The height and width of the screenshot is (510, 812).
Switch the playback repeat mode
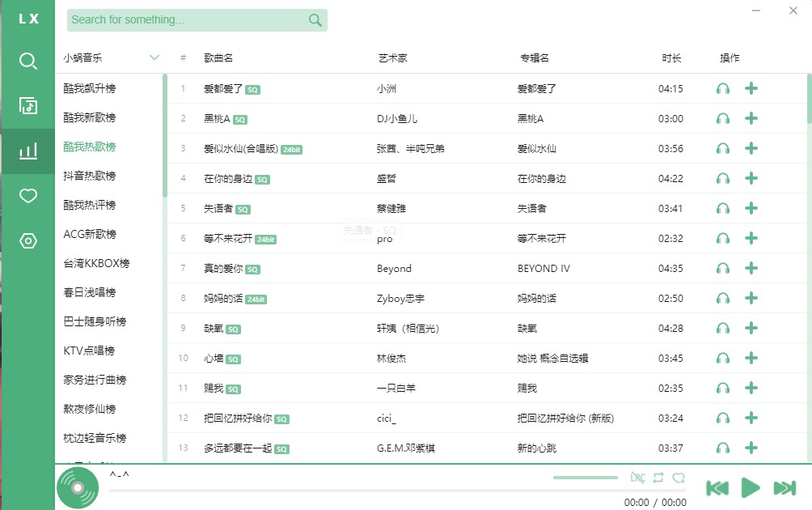click(658, 478)
